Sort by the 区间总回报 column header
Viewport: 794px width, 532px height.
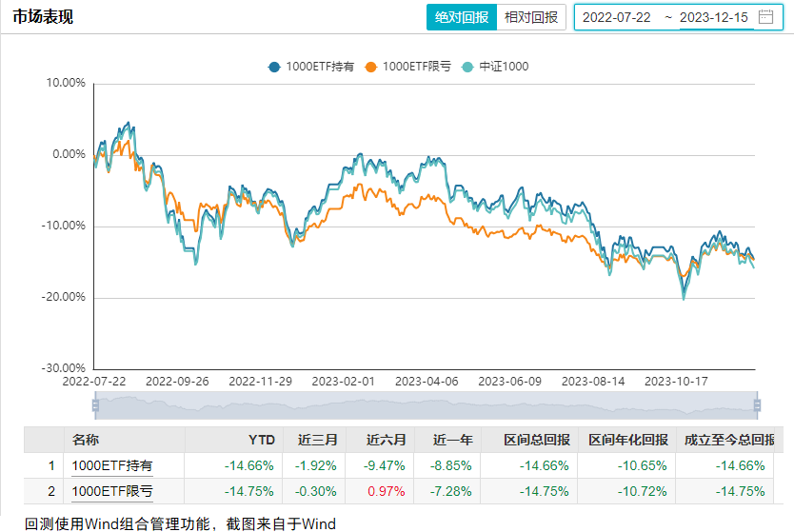538,440
